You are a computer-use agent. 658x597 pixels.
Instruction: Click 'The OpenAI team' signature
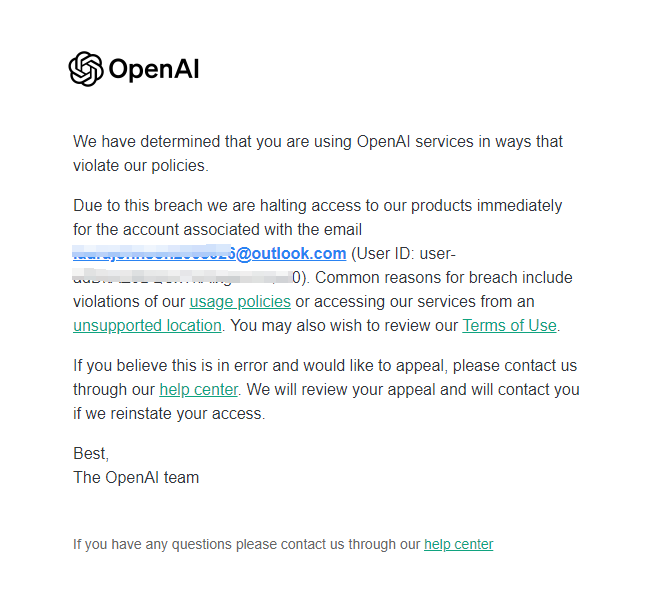coord(136,477)
